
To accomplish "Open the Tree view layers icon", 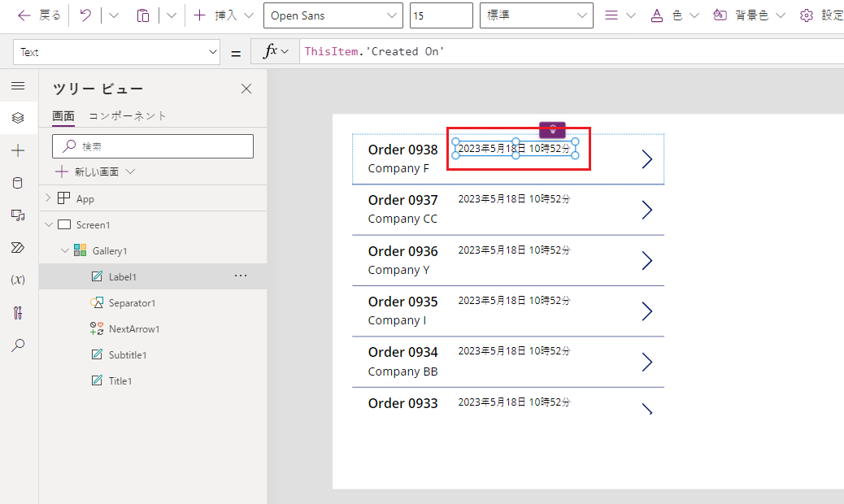I will (x=18, y=118).
